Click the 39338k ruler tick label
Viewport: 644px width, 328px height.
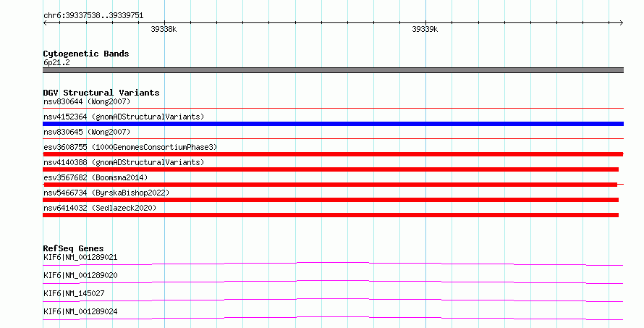pos(164,29)
